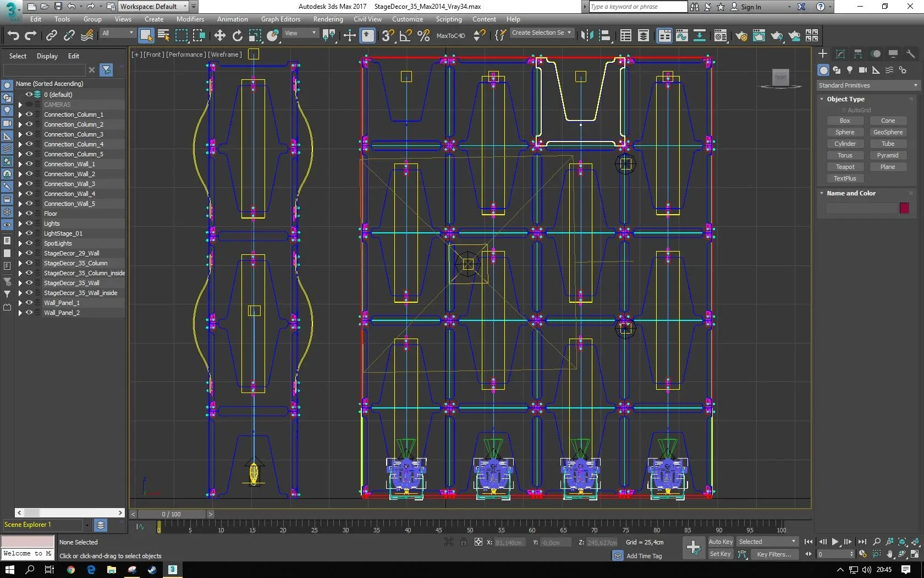Click Zoom Extents All viewport icon
924x578 pixels.
915,542
